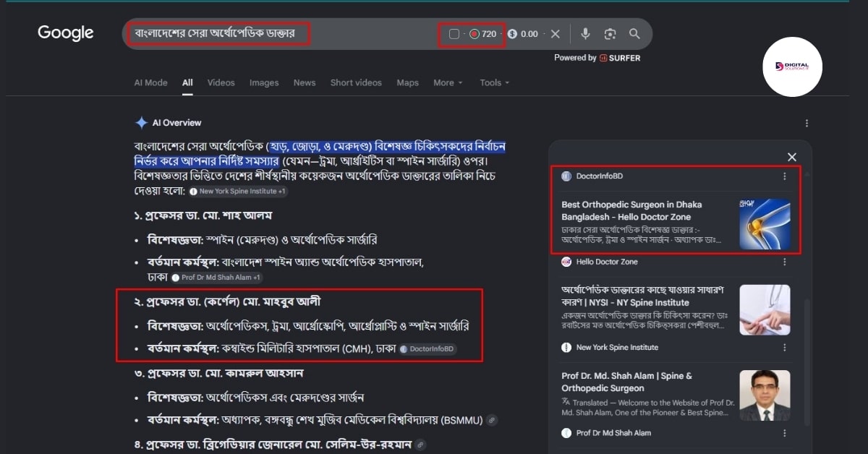The width and height of the screenshot is (868, 454).
Task: Click the Google logo
Action: [66, 33]
